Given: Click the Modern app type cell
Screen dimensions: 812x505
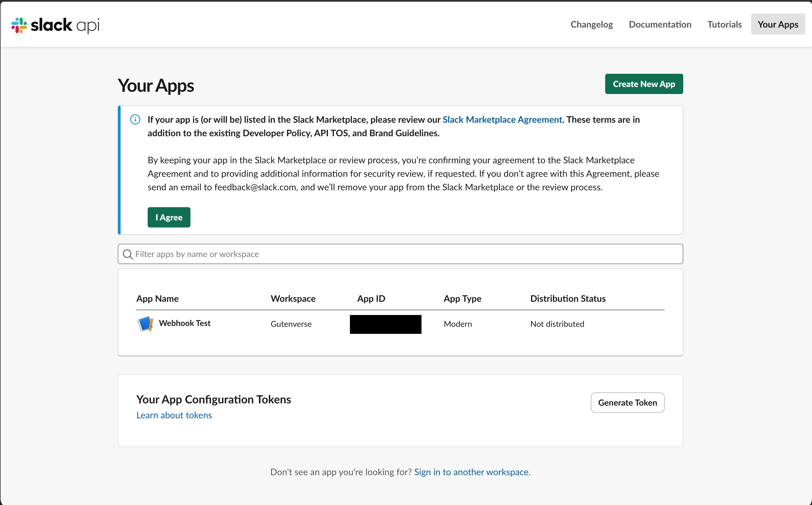Looking at the screenshot, I should pyautogui.click(x=458, y=324).
